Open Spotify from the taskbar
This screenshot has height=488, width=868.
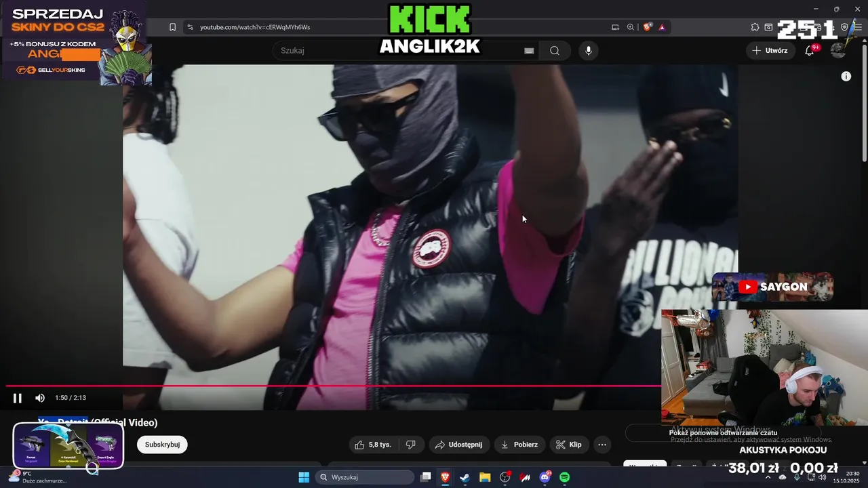pos(565,477)
